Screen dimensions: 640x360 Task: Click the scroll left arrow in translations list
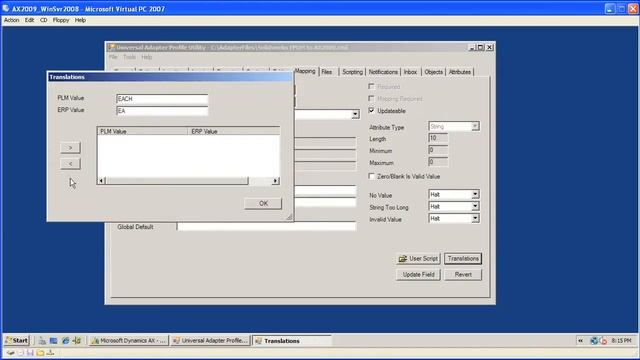[x=102, y=180]
